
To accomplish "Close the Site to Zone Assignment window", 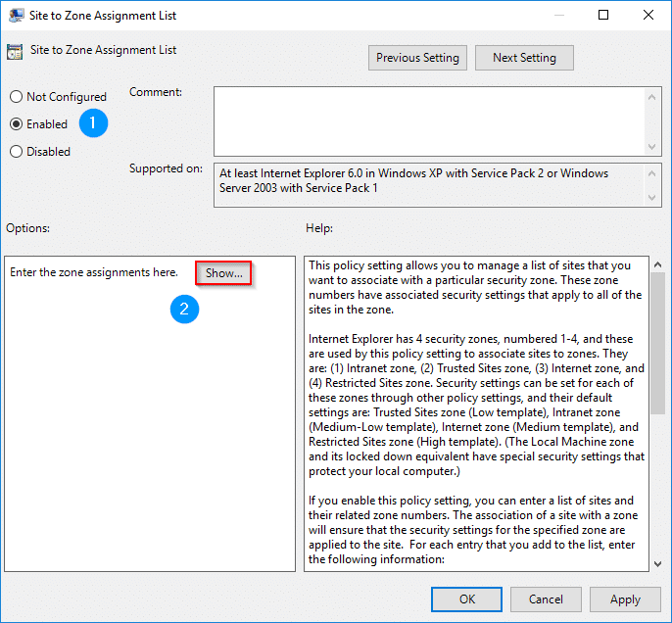I will [x=648, y=15].
